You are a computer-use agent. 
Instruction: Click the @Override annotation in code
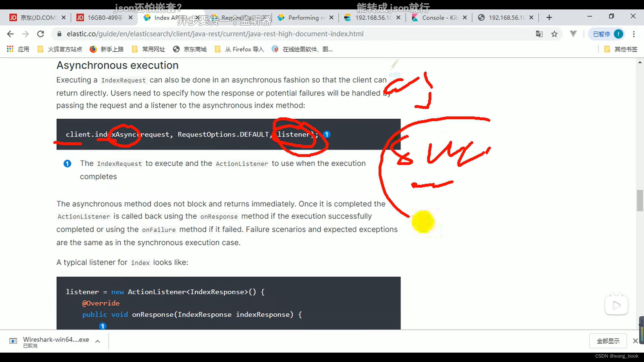101,303
